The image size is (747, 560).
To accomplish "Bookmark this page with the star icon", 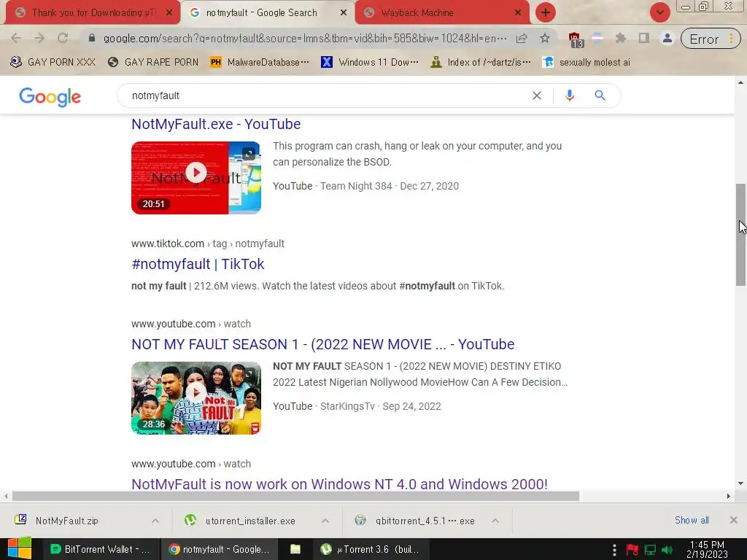I will (545, 38).
